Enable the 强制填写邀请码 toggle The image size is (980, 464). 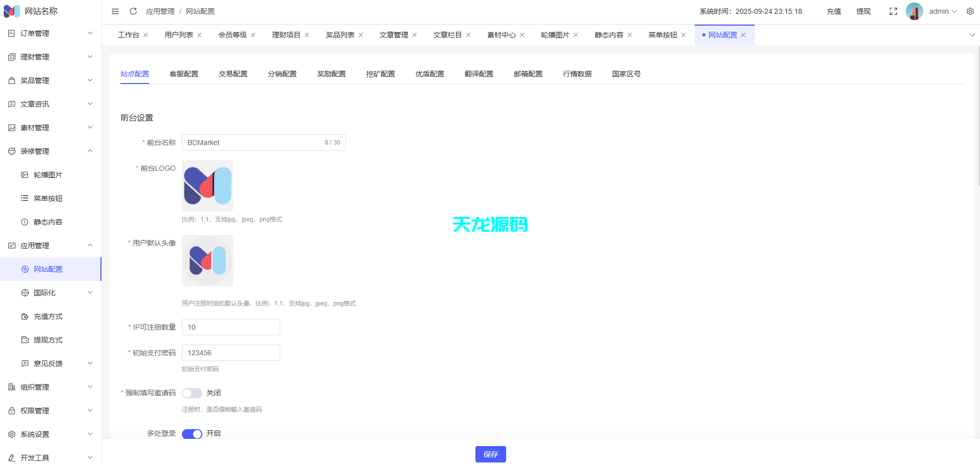(x=192, y=393)
